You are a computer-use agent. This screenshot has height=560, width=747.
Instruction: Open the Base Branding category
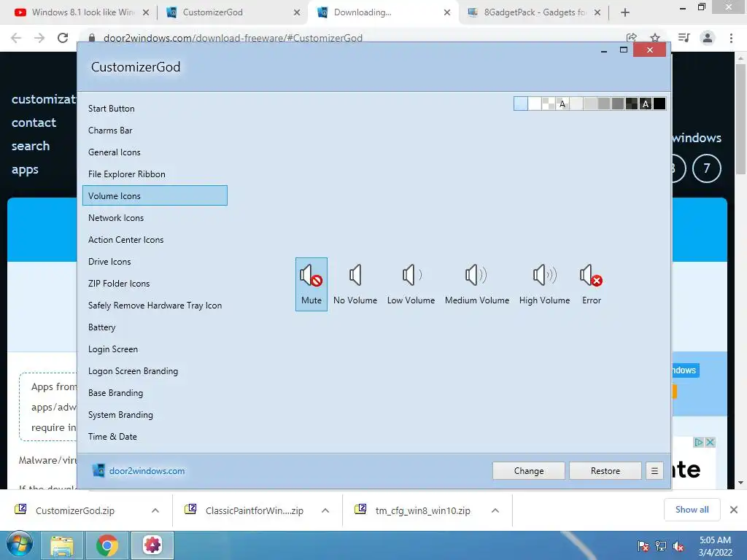(x=155, y=393)
